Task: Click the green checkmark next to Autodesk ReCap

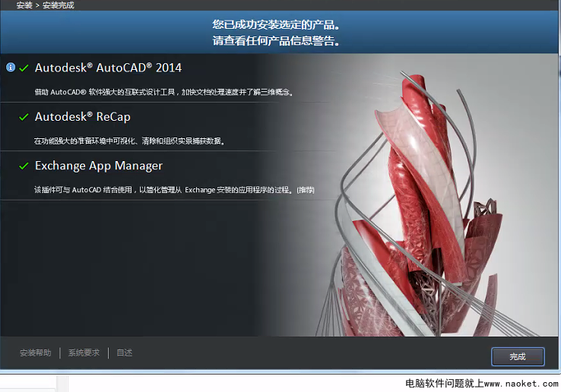Action: point(24,117)
